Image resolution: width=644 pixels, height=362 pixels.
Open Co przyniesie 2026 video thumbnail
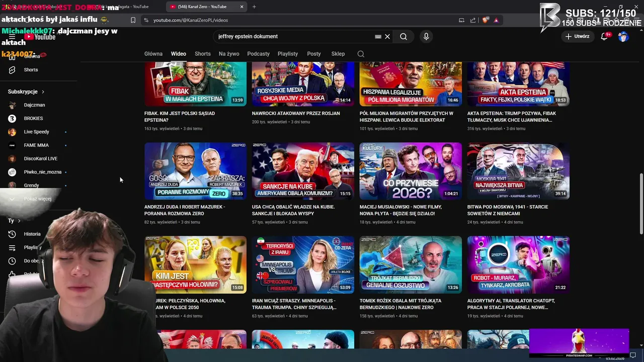411,171
